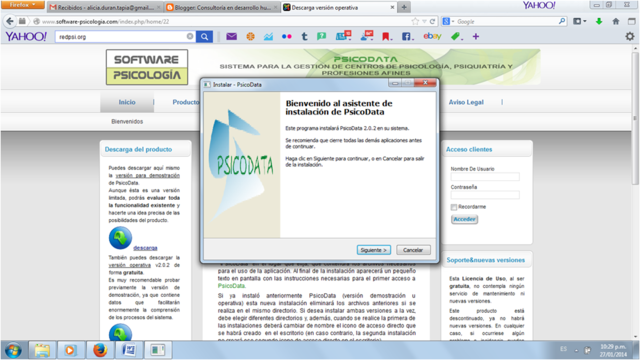Open the Producto menu on the website
The width and height of the screenshot is (640, 360).
pyautogui.click(x=186, y=102)
